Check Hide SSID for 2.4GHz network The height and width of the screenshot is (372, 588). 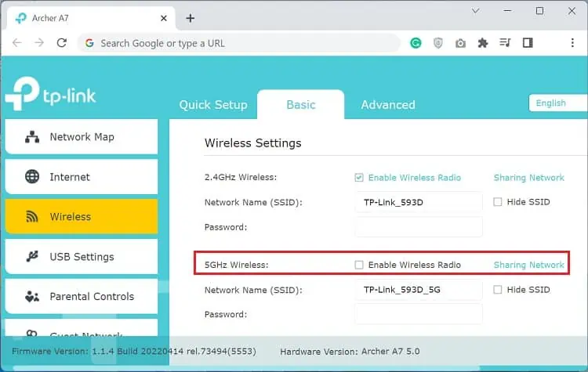click(497, 202)
